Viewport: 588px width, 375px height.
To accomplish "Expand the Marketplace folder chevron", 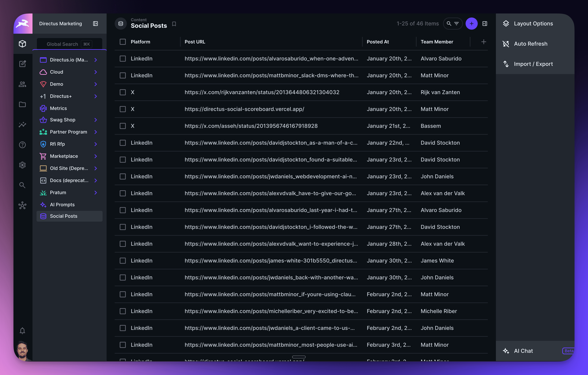I will [96, 156].
